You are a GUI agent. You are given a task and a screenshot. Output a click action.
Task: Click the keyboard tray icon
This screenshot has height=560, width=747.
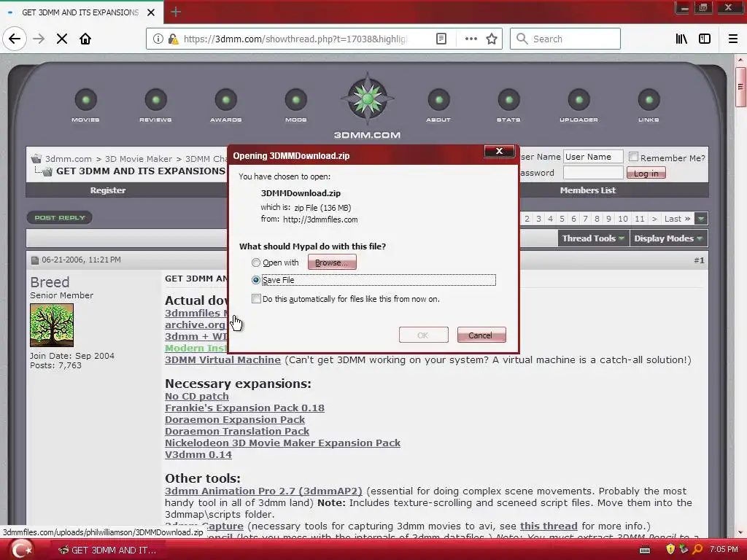(645, 550)
